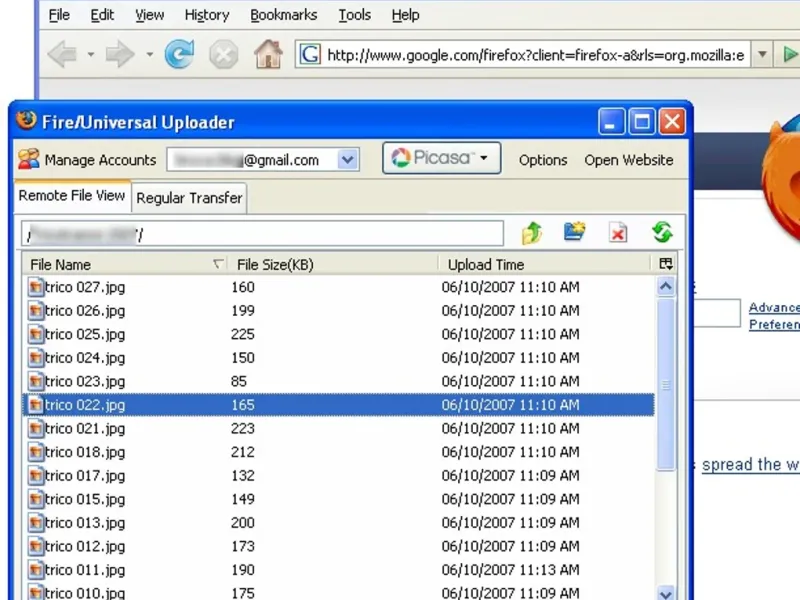800x600 pixels.
Task: Select the file trico 012.jpg
Action: 339,546
